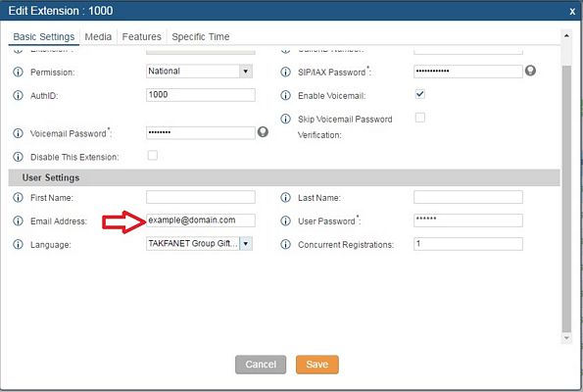The width and height of the screenshot is (583, 392).
Task: Check Skip Voicemail Password Verification box
Action: pos(419,118)
